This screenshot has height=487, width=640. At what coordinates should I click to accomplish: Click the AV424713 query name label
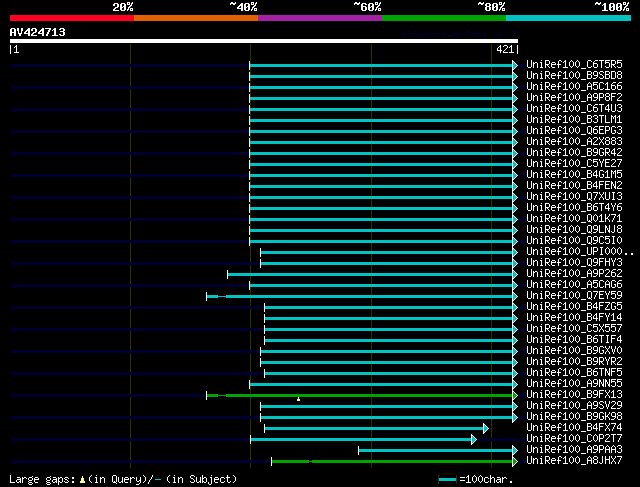coord(38,32)
